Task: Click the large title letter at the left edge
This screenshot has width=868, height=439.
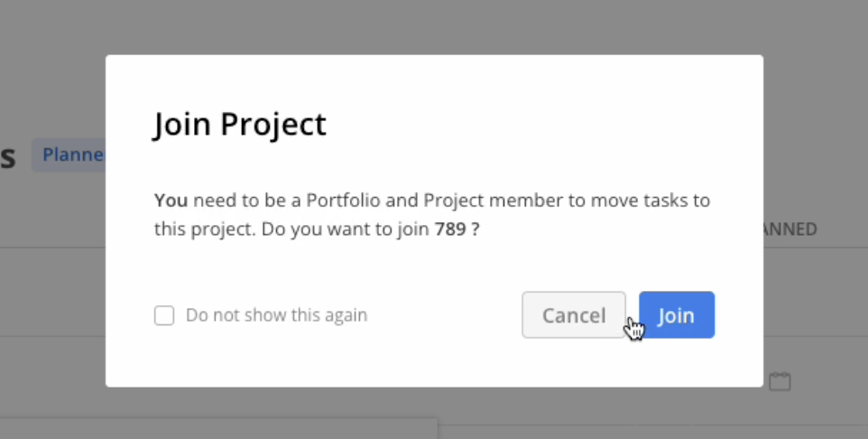Action: point(8,157)
